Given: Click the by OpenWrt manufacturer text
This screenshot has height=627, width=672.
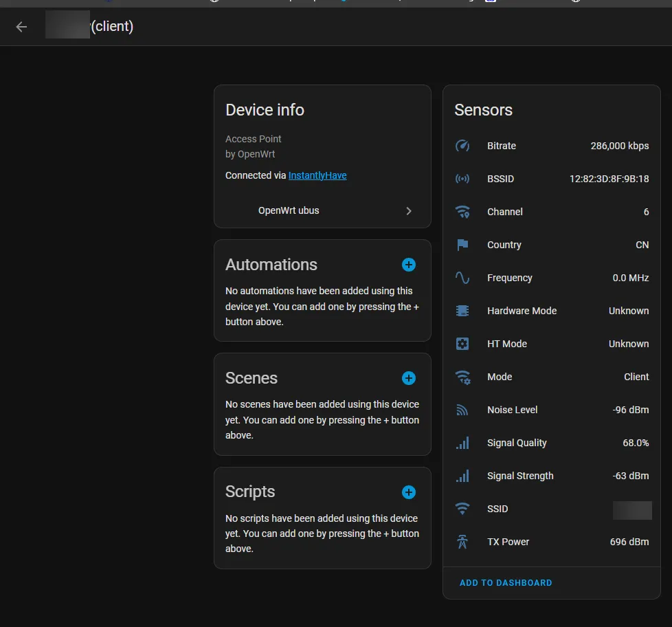Looking at the screenshot, I should coord(250,154).
